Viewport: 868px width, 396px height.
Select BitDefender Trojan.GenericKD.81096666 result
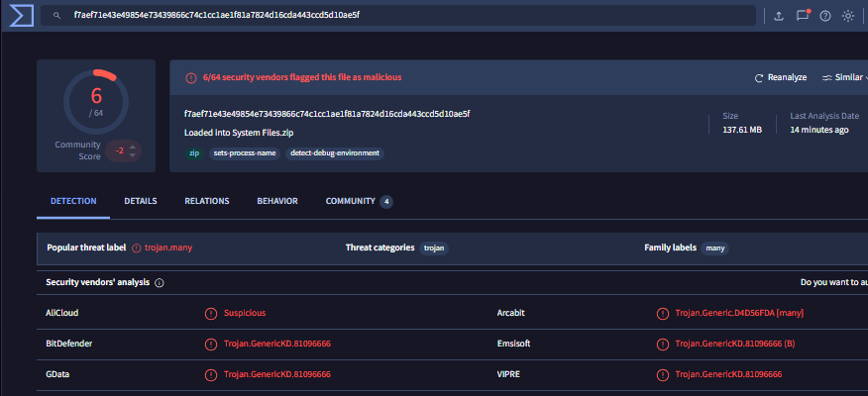[277, 344]
